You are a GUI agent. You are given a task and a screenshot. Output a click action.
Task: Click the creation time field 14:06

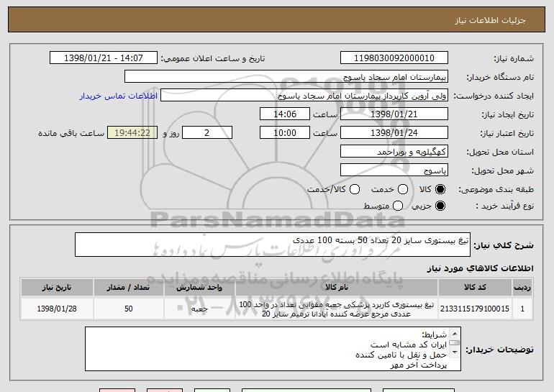pos(285,114)
